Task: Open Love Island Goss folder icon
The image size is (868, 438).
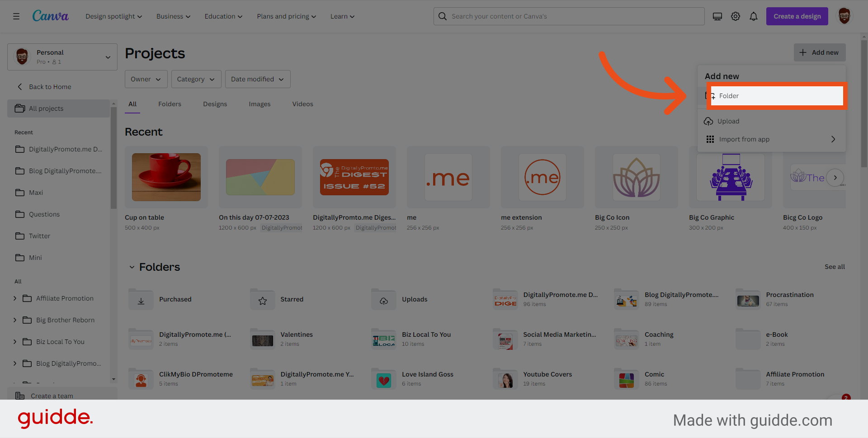Action: click(x=384, y=379)
